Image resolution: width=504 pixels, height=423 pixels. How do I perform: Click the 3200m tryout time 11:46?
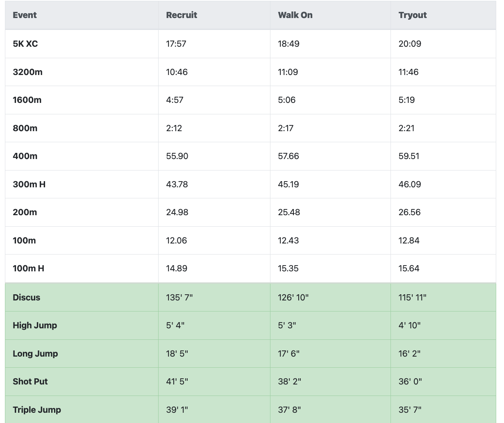click(x=409, y=72)
